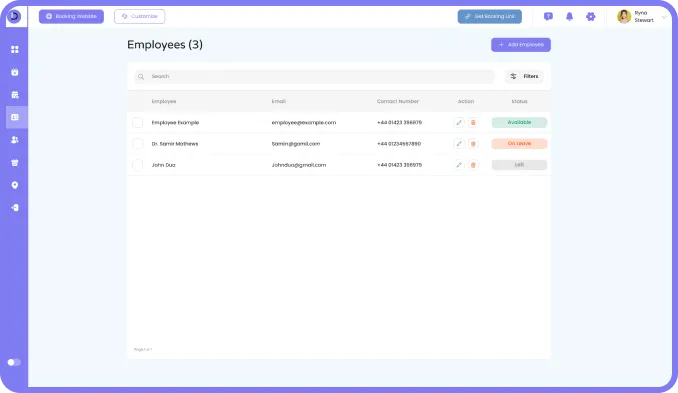Delete Employee Example row with trash icon
The width and height of the screenshot is (678, 393).
pyautogui.click(x=473, y=122)
